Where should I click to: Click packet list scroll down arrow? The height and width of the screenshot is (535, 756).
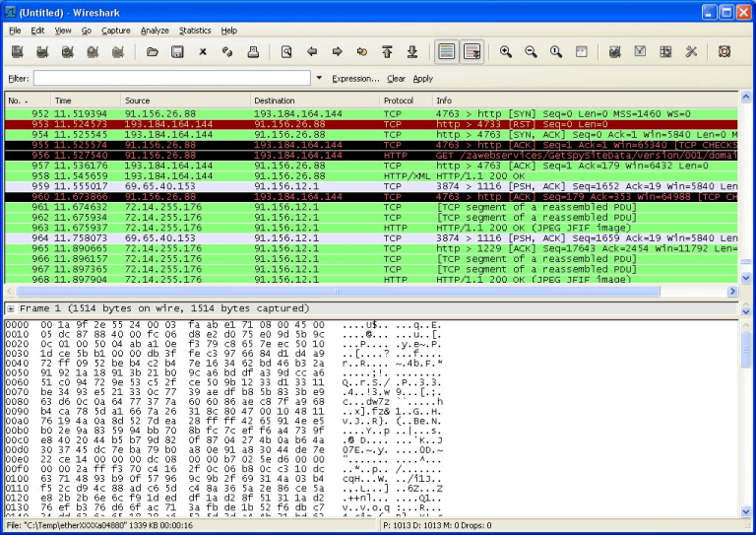745,278
